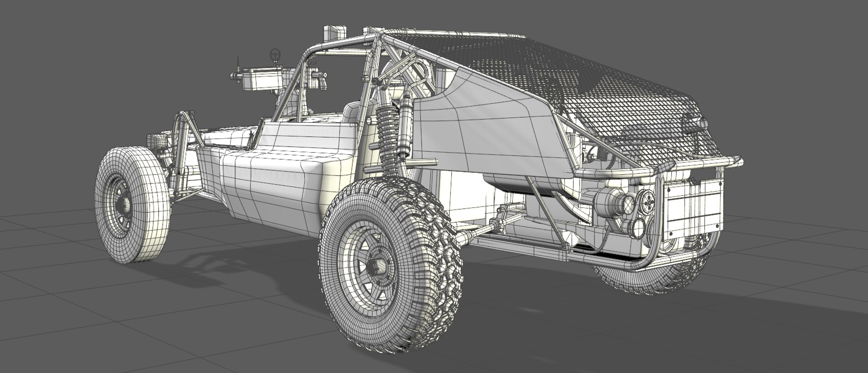
Task: Select the partially hidden rear right tire
Action: [651, 276]
